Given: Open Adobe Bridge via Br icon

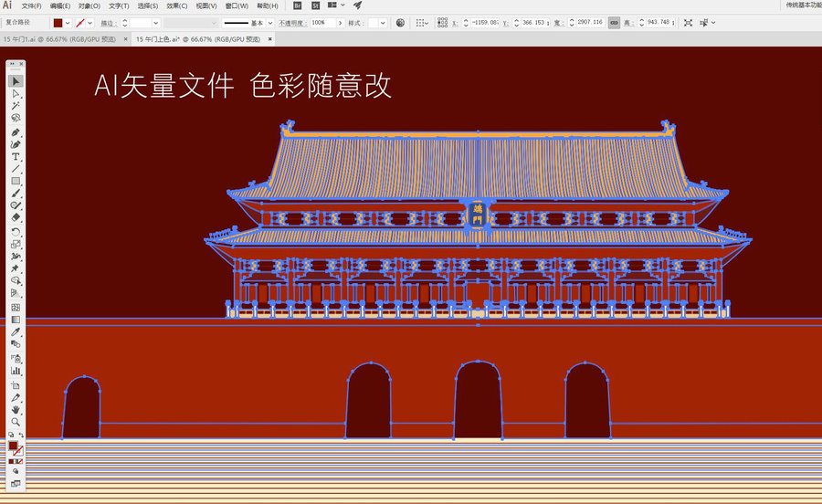Looking at the screenshot, I should coord(297,5).
